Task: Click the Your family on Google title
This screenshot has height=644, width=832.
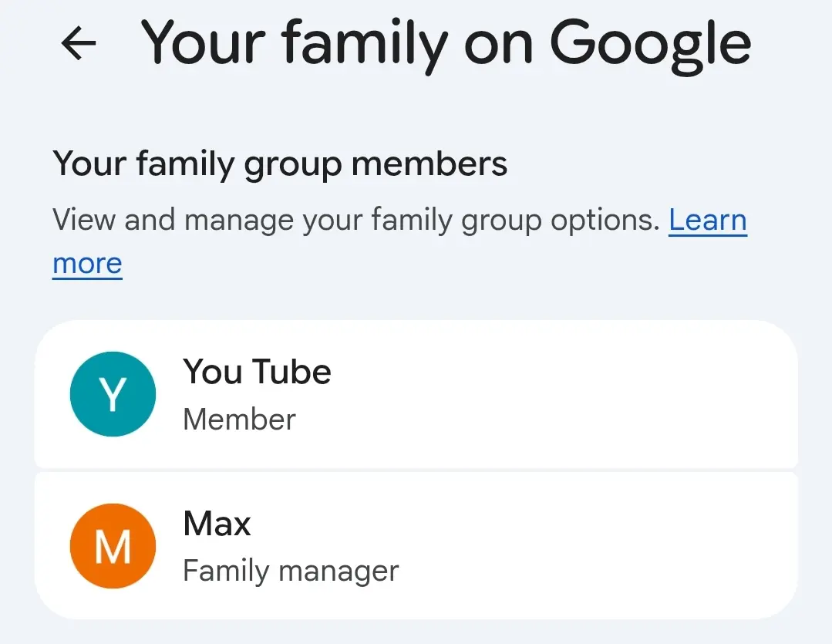Action: click(446, 45)
